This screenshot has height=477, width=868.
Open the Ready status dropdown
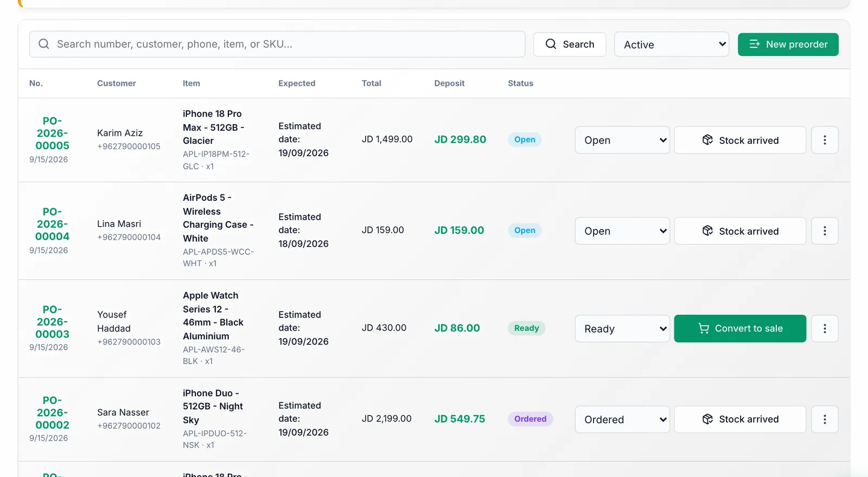(622, 328)
